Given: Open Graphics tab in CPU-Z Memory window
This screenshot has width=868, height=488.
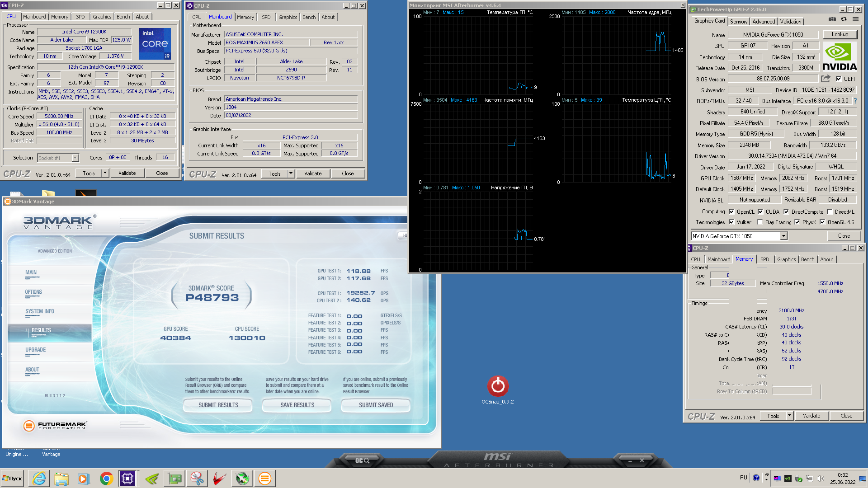Looking at the screenshot, I should pyautogui.click(x=786, y=259).
